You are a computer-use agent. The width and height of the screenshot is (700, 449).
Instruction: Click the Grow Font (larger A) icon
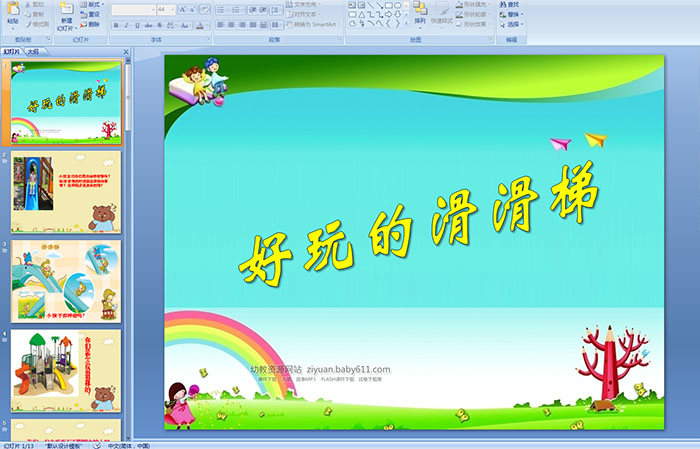tap(183, 9)
